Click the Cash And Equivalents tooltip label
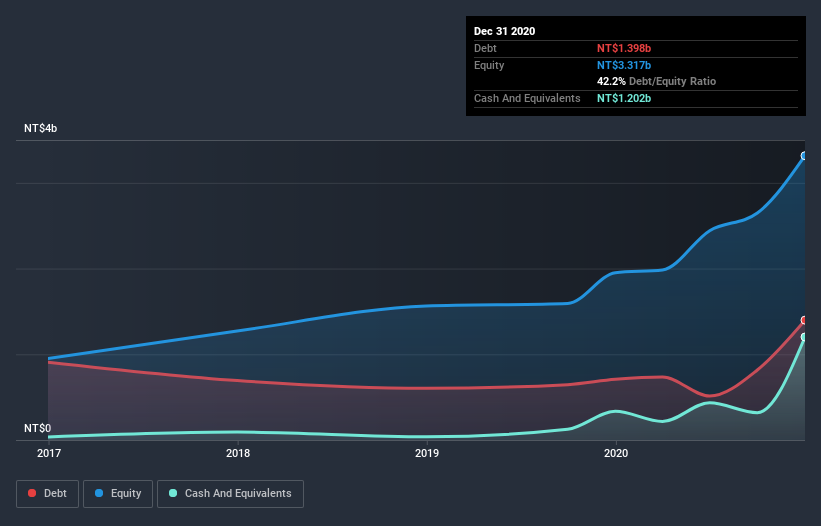 [x=527, y=98]
